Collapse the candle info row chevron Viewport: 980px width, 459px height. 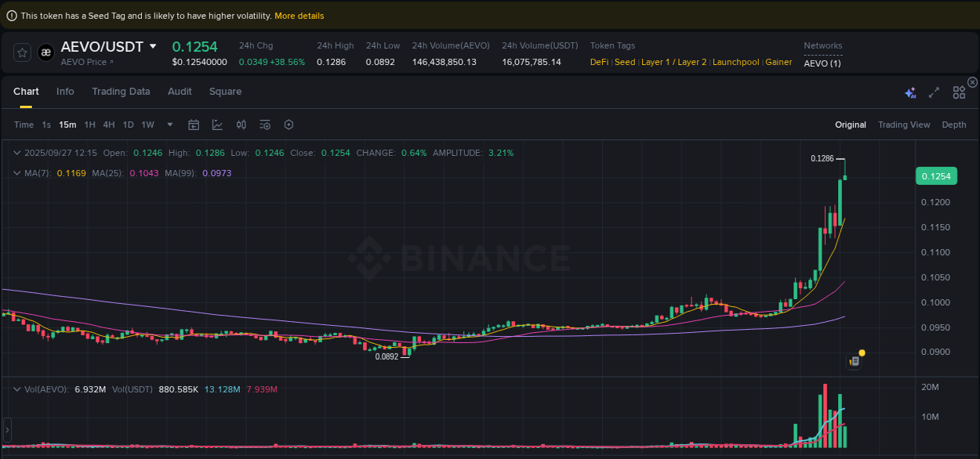tap(17, 153)
